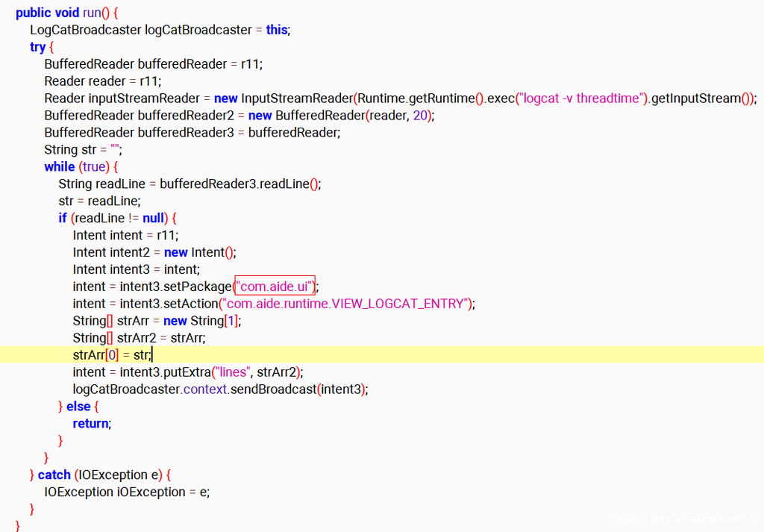Click the try keyword

tap(37, 47)
